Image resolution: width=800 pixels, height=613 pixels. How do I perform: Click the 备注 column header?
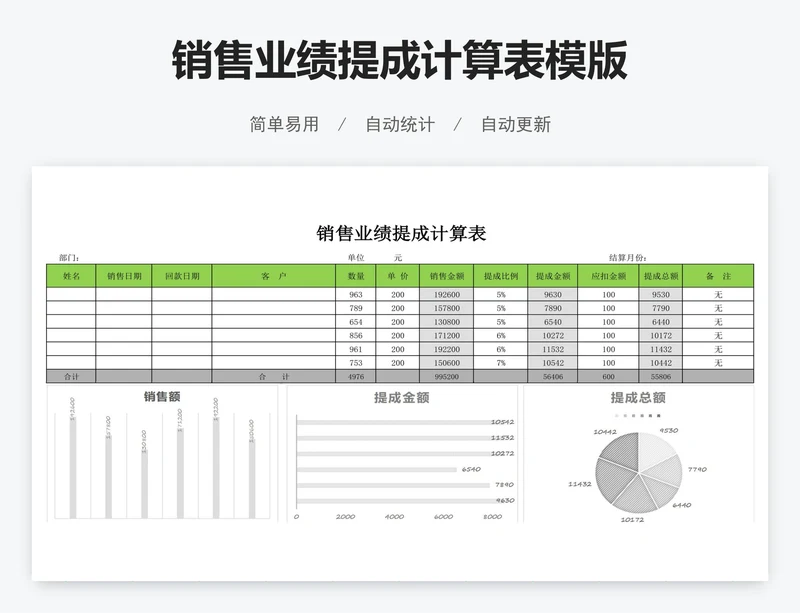coord(718,276)
